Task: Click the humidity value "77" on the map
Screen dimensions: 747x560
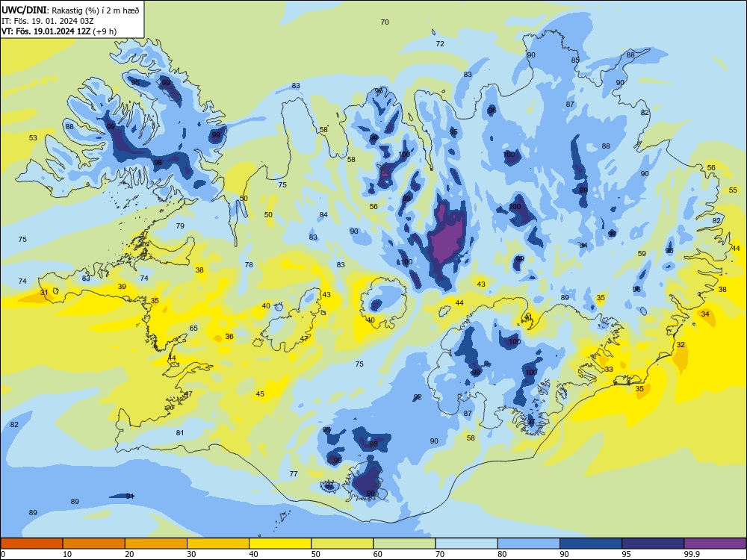Action: (294, 474)
